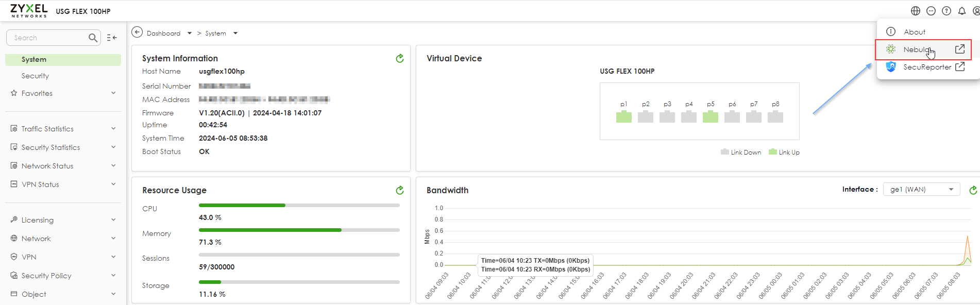Click port p5 in Virtual Device
980x305 pixels.
tap(710, 117)
